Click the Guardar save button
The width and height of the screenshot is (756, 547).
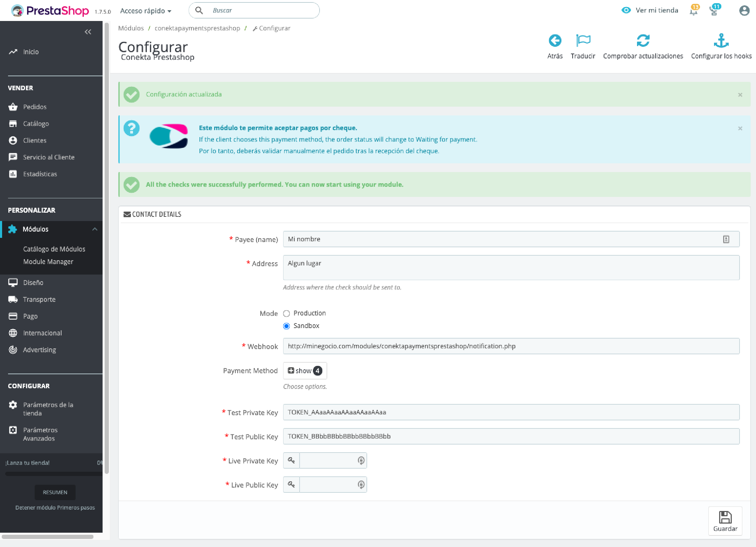[725, 521]
